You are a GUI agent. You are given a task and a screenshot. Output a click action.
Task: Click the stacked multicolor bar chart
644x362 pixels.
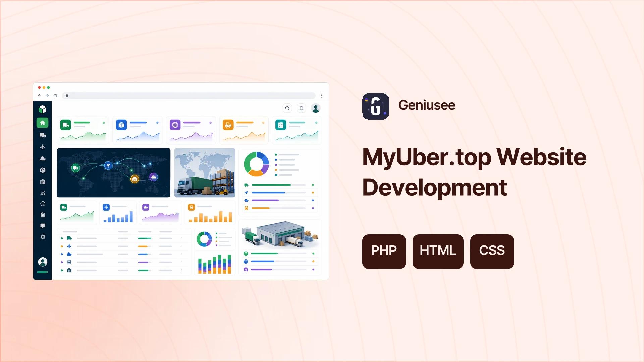215,264
